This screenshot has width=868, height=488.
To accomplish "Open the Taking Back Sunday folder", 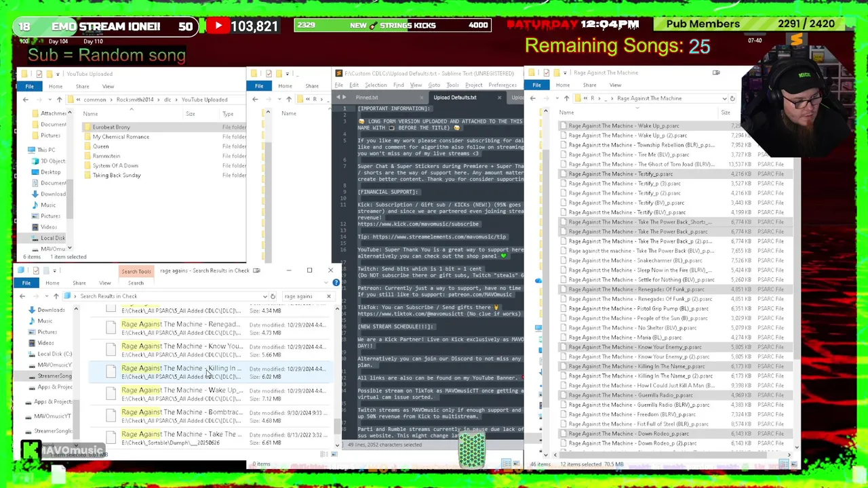I will [117, 175].
